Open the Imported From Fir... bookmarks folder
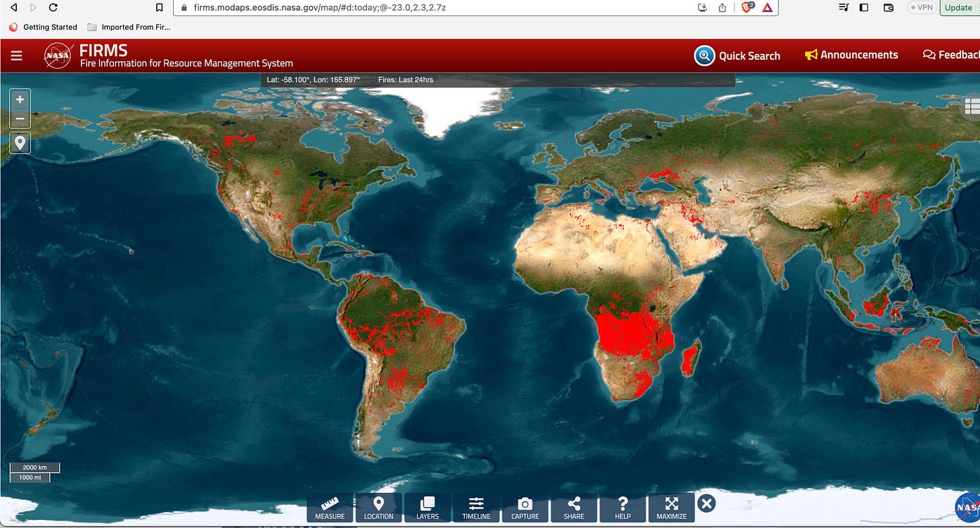The width and height of the screenshot is (980, 528). [129, 27]
